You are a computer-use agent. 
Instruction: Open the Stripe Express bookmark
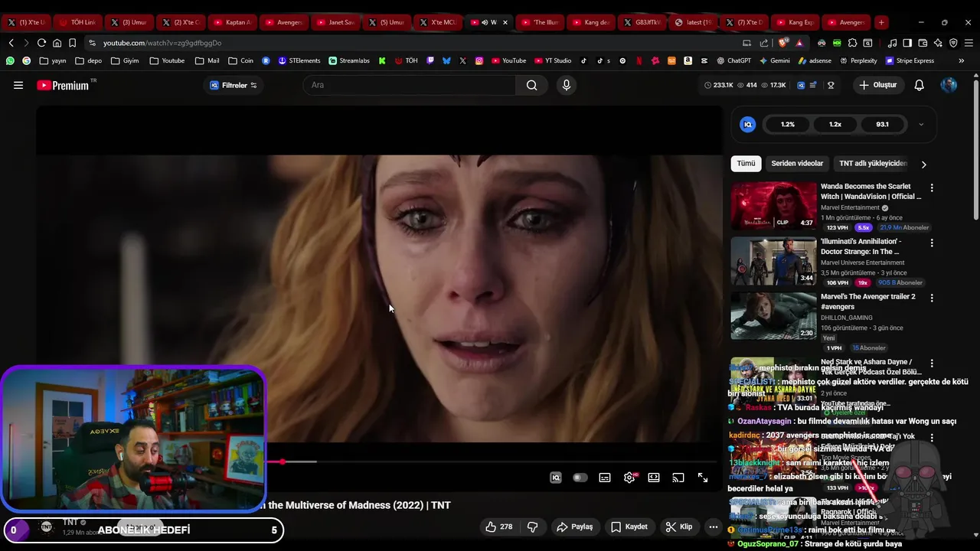click(910, 60)
